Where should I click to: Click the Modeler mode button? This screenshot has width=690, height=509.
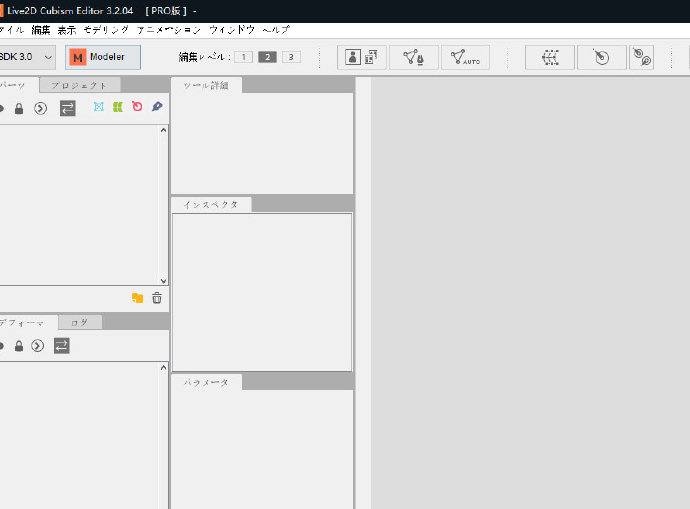[103, 57]
